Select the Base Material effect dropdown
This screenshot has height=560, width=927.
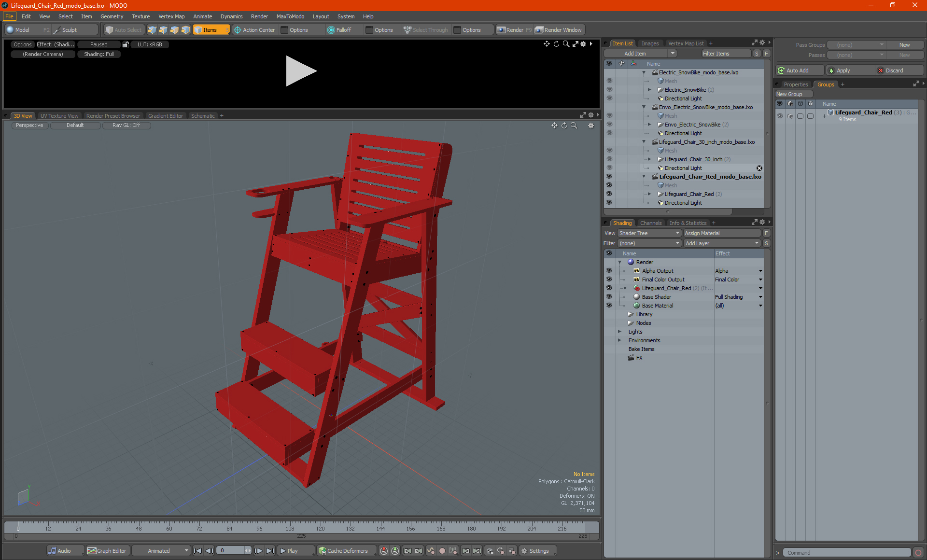pyautogui.click(x=760, y=305)
